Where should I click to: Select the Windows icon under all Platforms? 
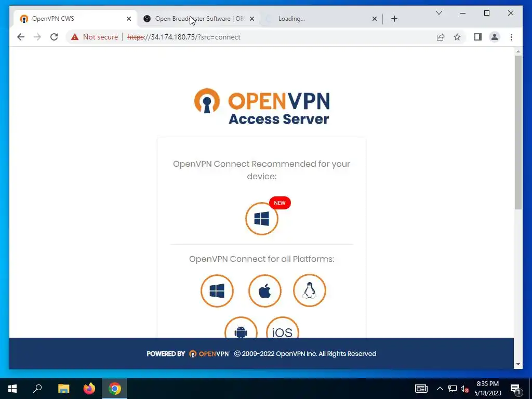(x=217, y=290)
